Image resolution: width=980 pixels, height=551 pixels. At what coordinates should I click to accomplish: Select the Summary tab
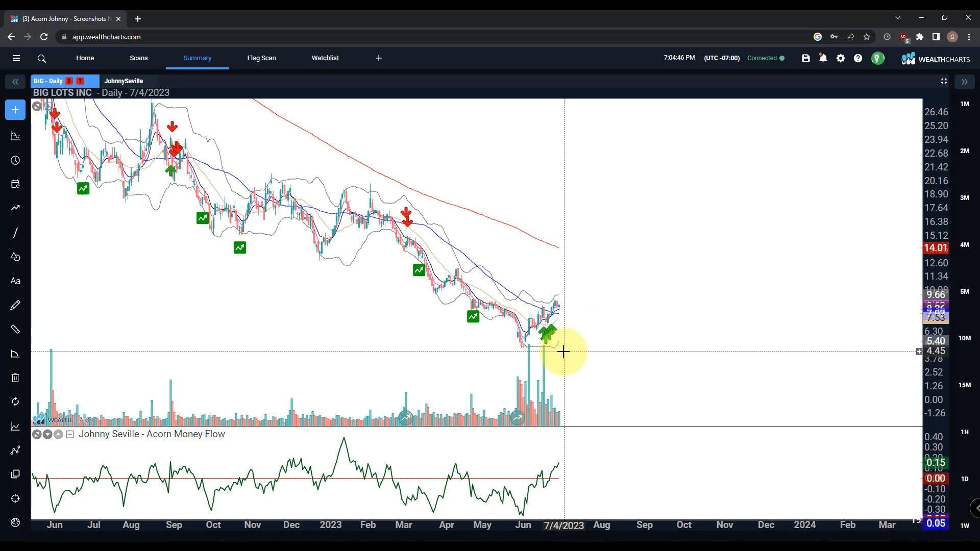click(x=198, y=58)
